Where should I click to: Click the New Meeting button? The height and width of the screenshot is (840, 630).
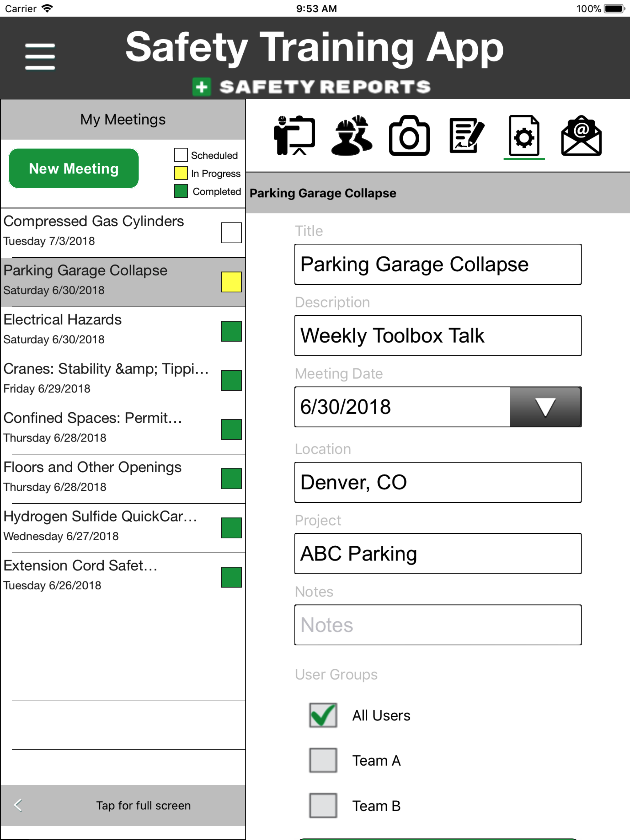click(x=74, y=168)
